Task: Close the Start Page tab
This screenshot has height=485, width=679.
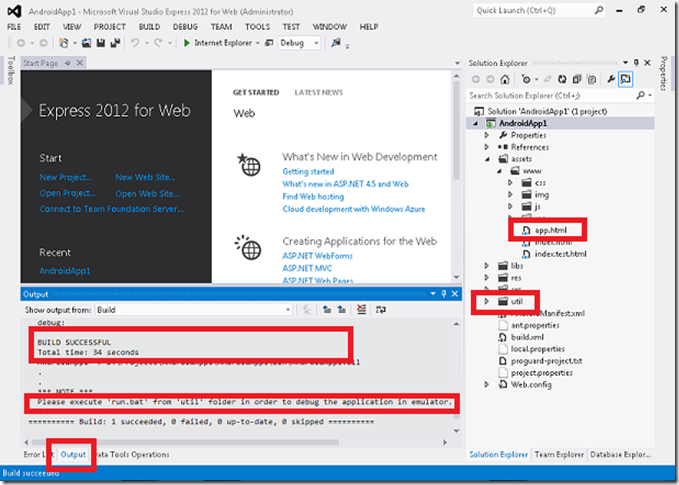Action: (x=80, y=63)
